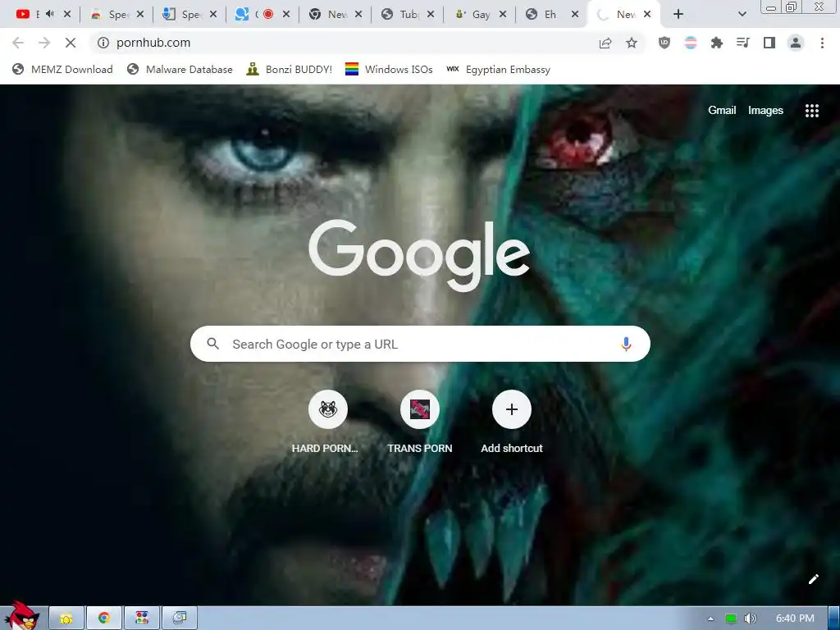Open the Windows ISOs bookmark
This screenshot has height=630, width=840.
point(389,70)
